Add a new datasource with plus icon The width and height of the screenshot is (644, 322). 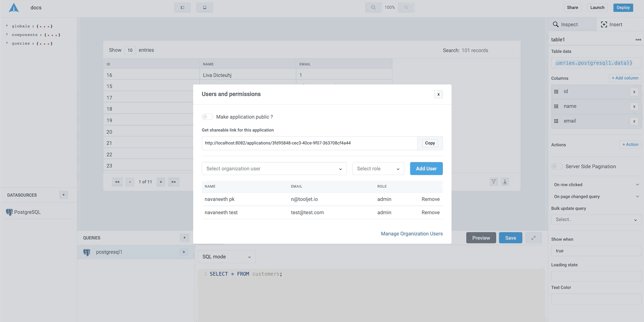(64, 195)
